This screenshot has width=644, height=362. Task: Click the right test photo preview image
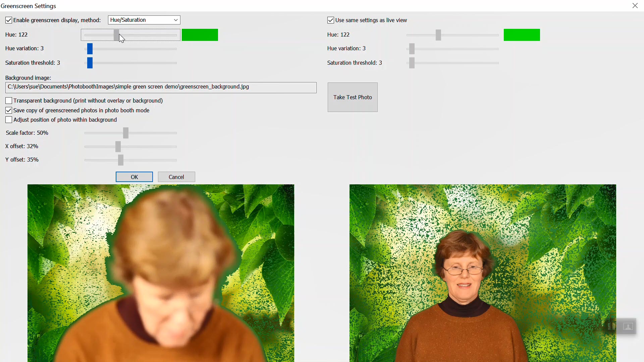(x=482, y=273)
